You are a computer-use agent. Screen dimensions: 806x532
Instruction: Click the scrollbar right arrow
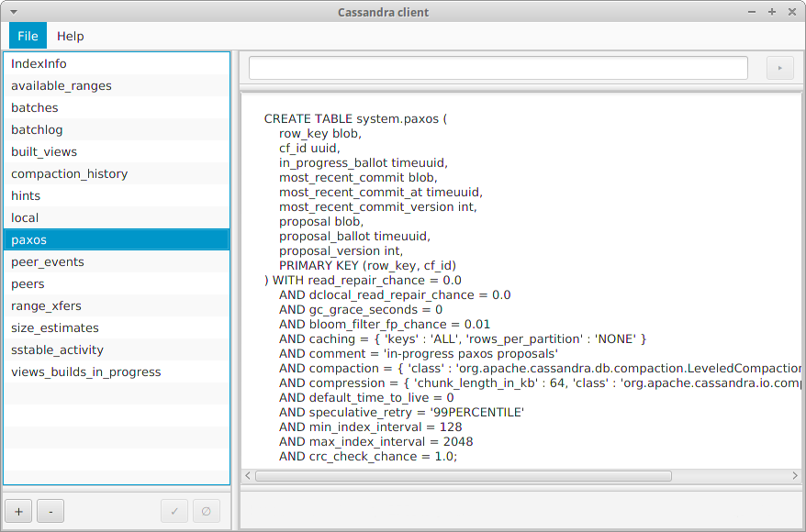795,476
